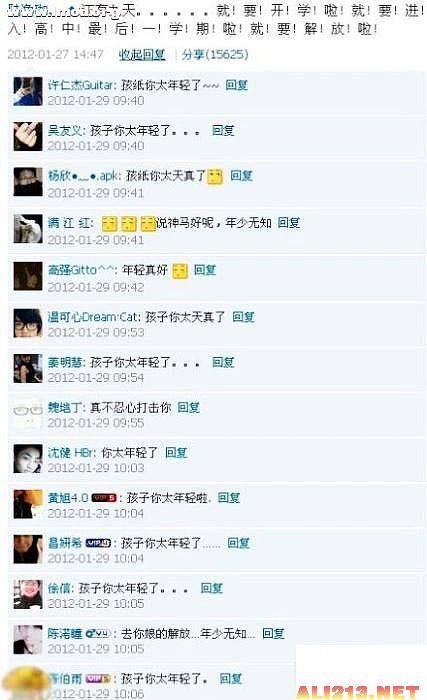Click the avatar of 沈健 HBr

click(28, 458)
